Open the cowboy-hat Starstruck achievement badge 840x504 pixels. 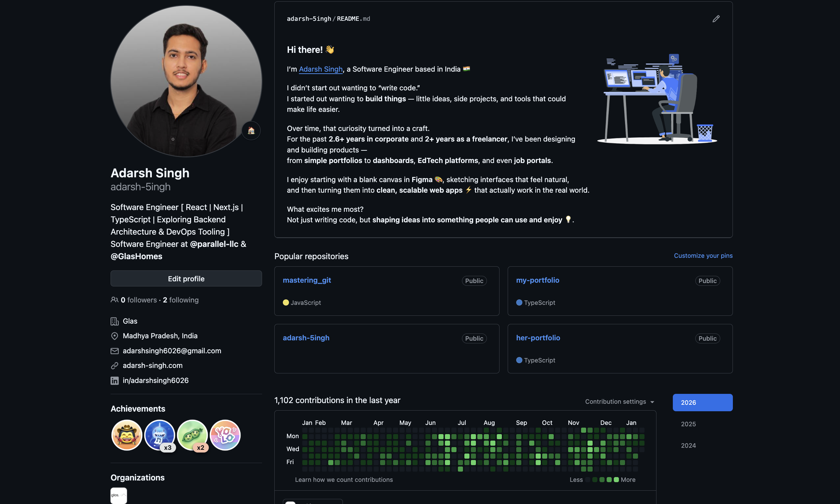(127, 435)
